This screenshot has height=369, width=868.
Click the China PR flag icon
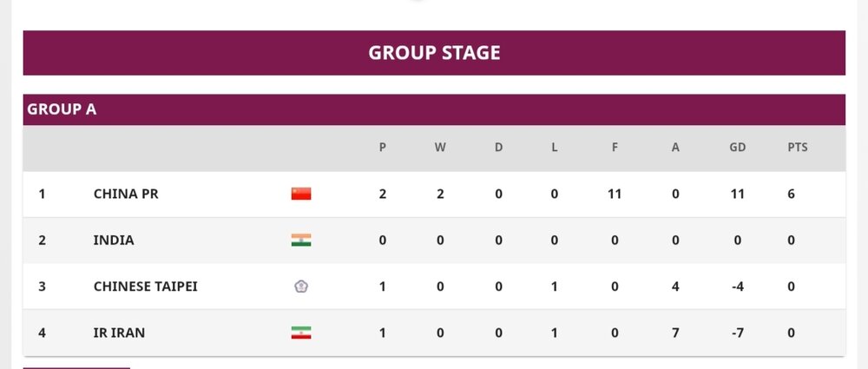pos(301,194)
